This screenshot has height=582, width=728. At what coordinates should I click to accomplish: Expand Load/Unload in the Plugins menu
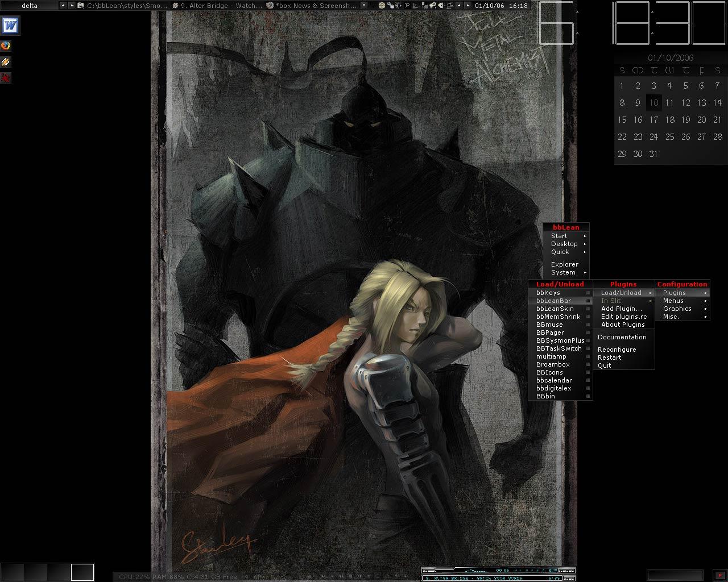coord(624,293)
